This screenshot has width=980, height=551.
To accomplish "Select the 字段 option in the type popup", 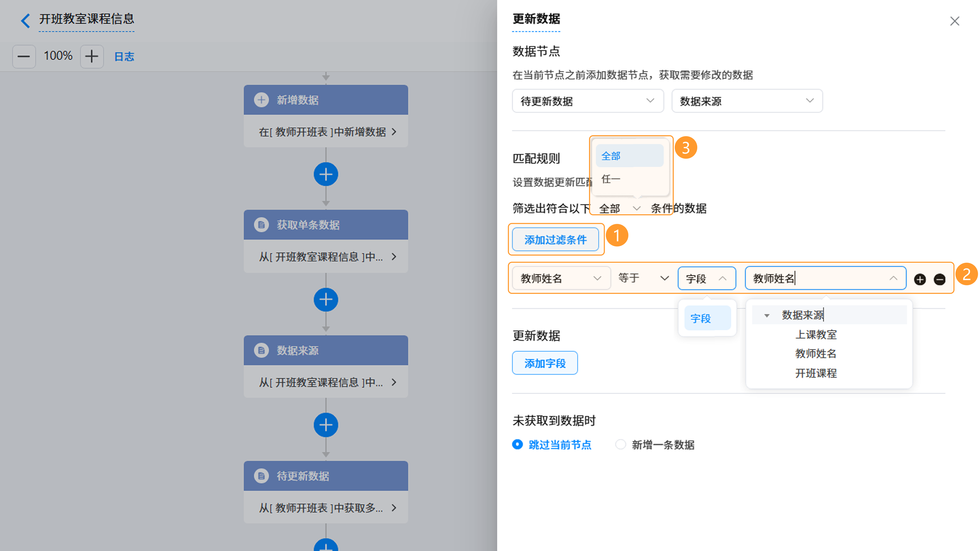I will click(x=707, y=318).
